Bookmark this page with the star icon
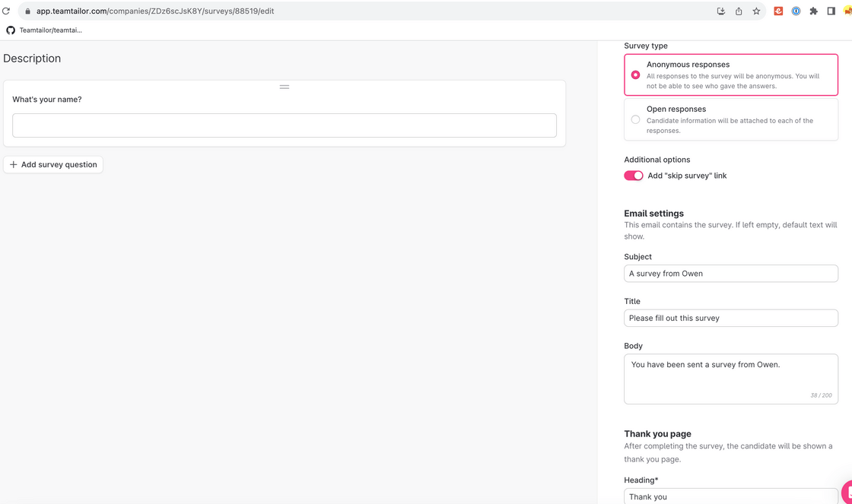Viewport: 852px width, 504px height. 756,11
